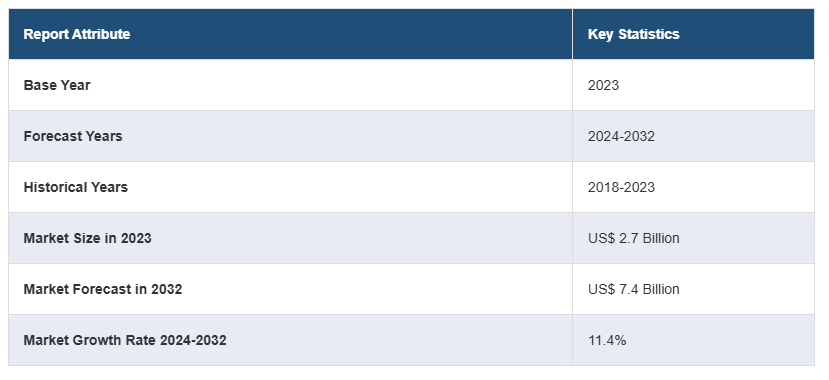This screenshot has height=380, width=829.
Task: Click the 11.4% growth rate value
Action: [607, 340]
